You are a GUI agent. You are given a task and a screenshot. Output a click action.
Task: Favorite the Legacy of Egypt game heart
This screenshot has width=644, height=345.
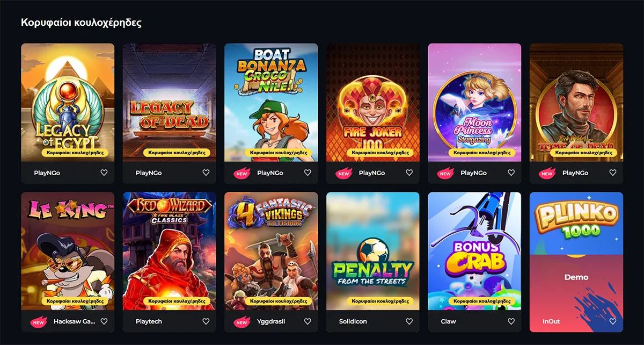[x=104, y=173]
